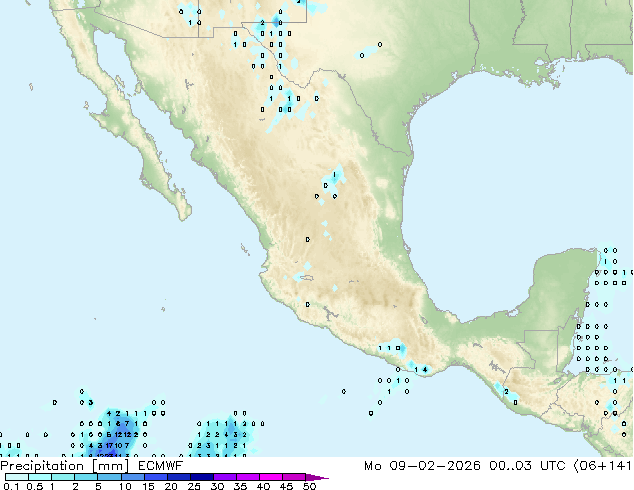Click the '00..03 UTC' time range text
The height and width of the screenshot is (490, 634).
pos(526,466)
